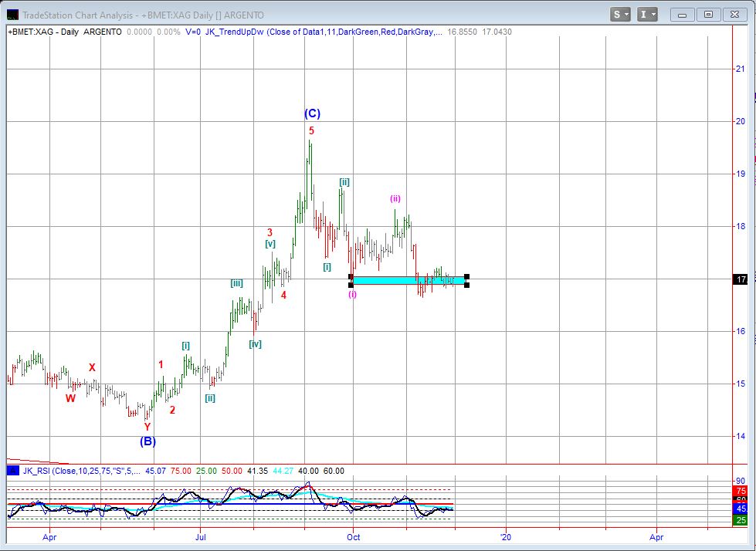
Task: Click the '41.35' RSI value
Action: (x=257, y=471)
